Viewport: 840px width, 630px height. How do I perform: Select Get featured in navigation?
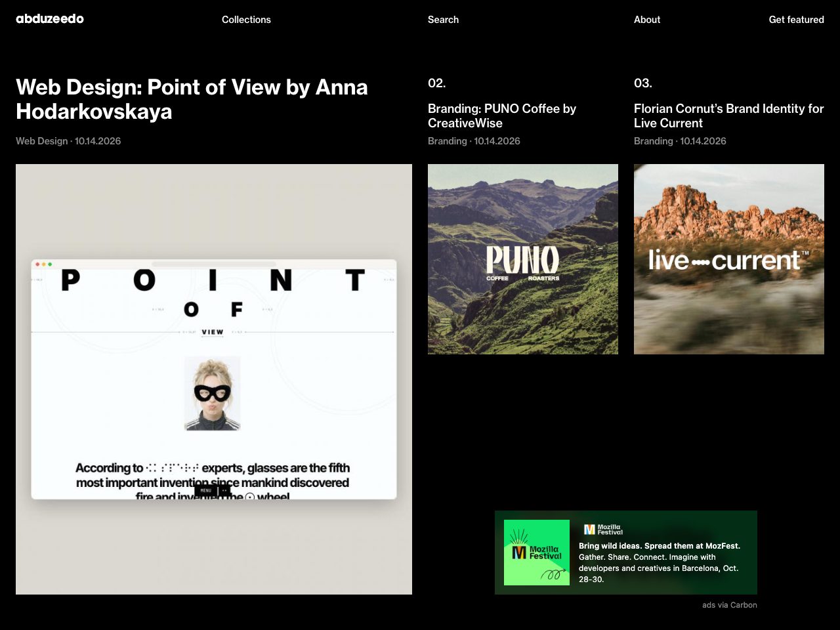(x=796, y=20)
